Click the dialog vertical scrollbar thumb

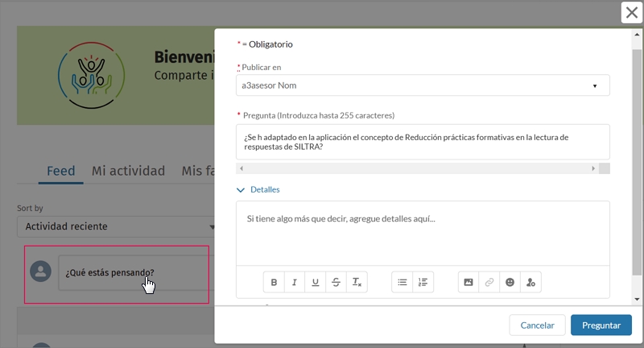click(637, 162)
